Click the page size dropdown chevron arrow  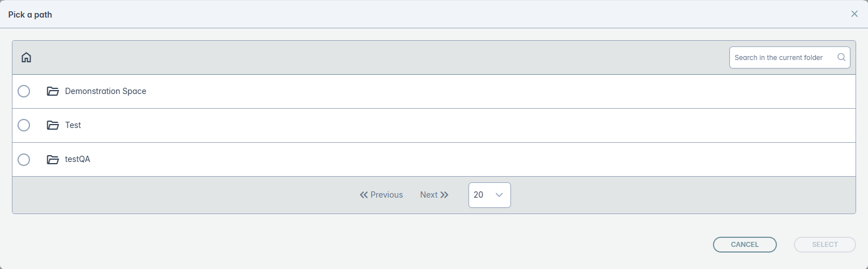(x=499, y=195)
